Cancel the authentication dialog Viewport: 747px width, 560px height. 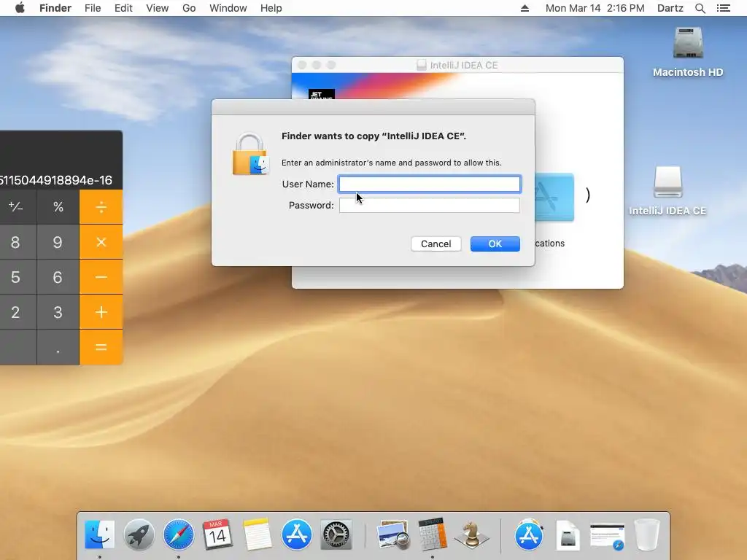click(x=436, y=244)
